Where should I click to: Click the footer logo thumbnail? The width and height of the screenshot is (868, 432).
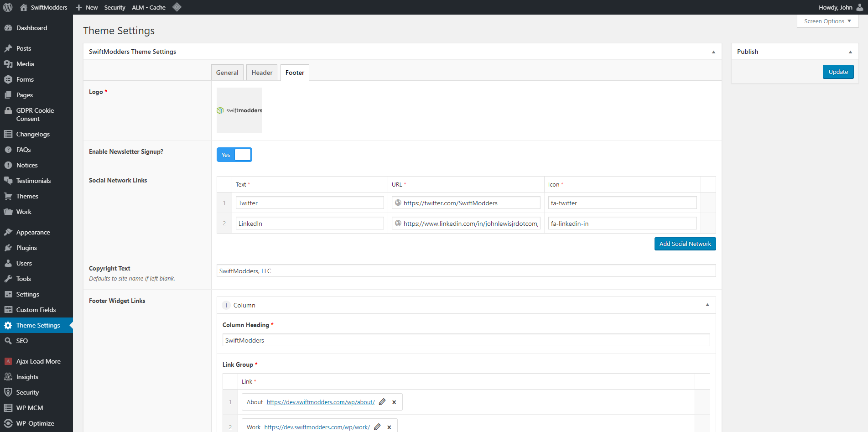point(239,110)
